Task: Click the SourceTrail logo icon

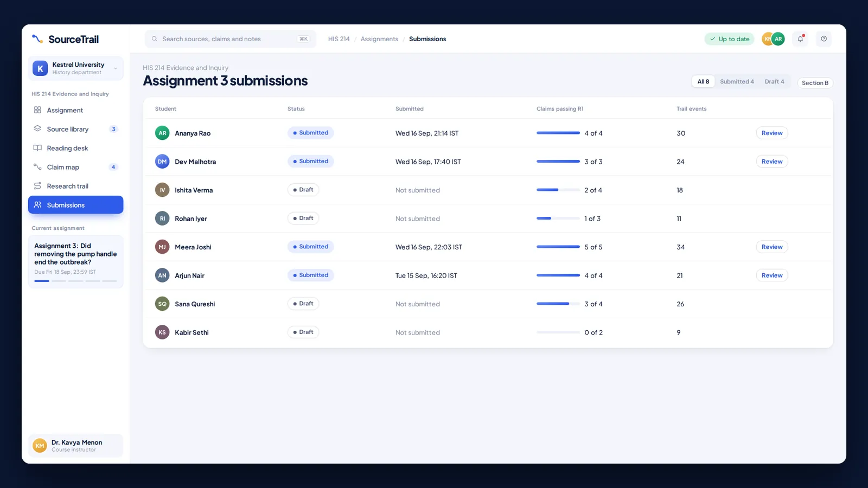Action: tap(37, 39)
